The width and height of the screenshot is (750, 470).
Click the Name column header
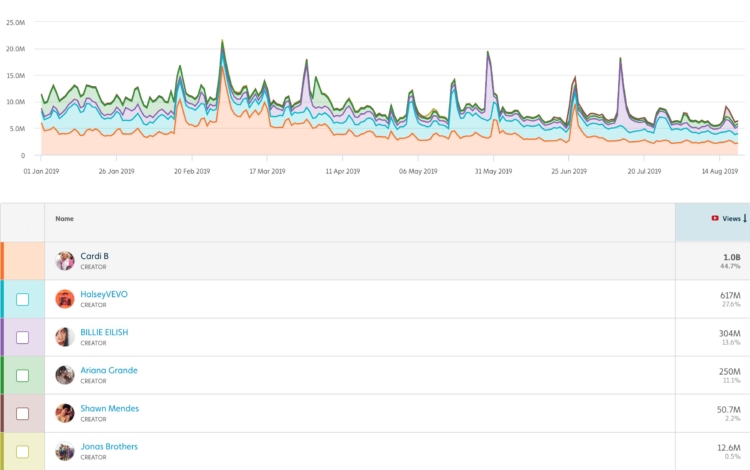click(65, 218)
